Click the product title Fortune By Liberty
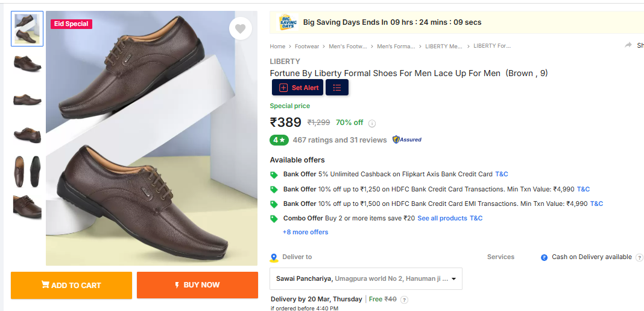 409,74
